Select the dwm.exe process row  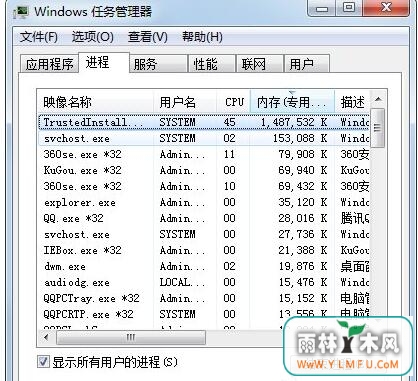(203, 266)
